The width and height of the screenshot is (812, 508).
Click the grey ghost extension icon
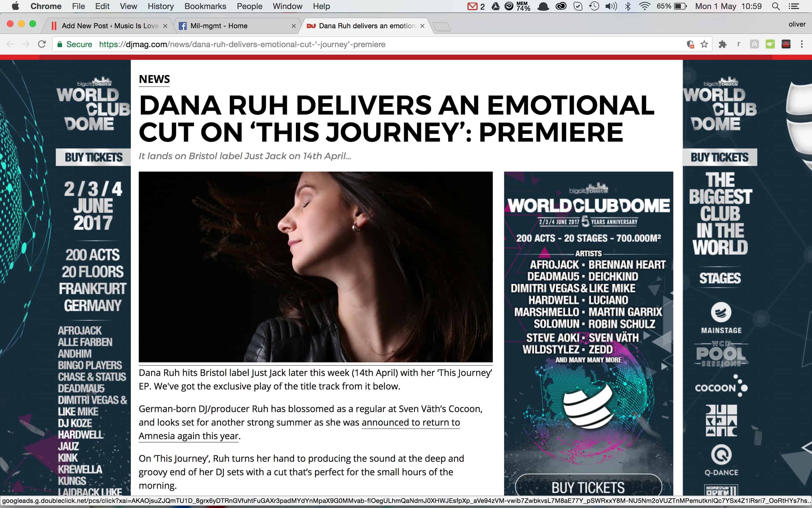coord(754,44)
